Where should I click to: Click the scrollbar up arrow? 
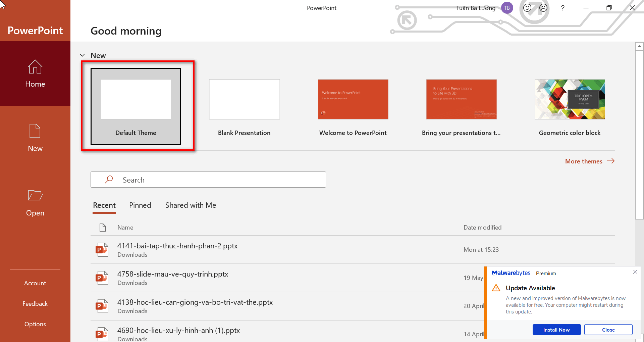click(x=639, y=46)
